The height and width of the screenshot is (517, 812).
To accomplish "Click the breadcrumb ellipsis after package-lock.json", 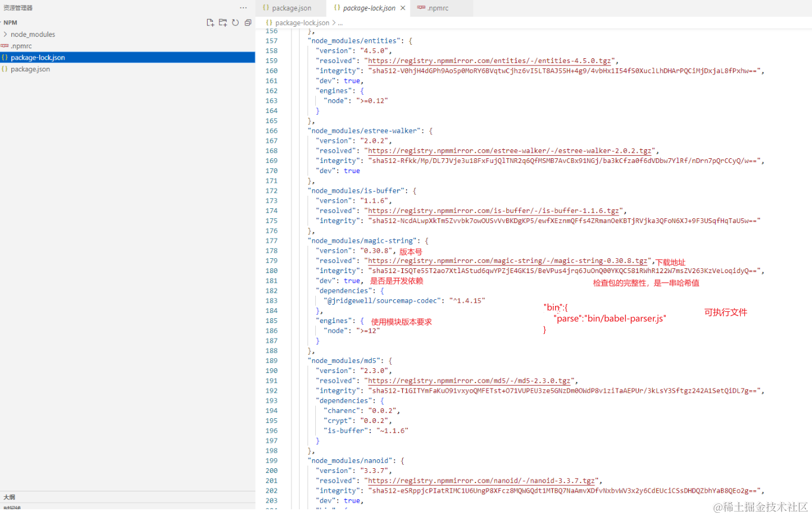I will [x=341, y=22].
